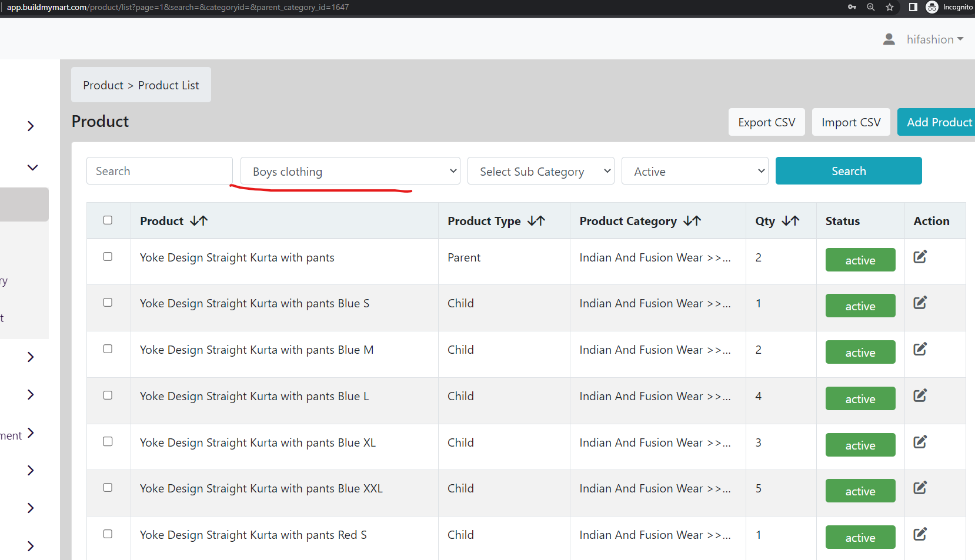
Task: Sort by Product Type column arrows
Action: [536, 221]
